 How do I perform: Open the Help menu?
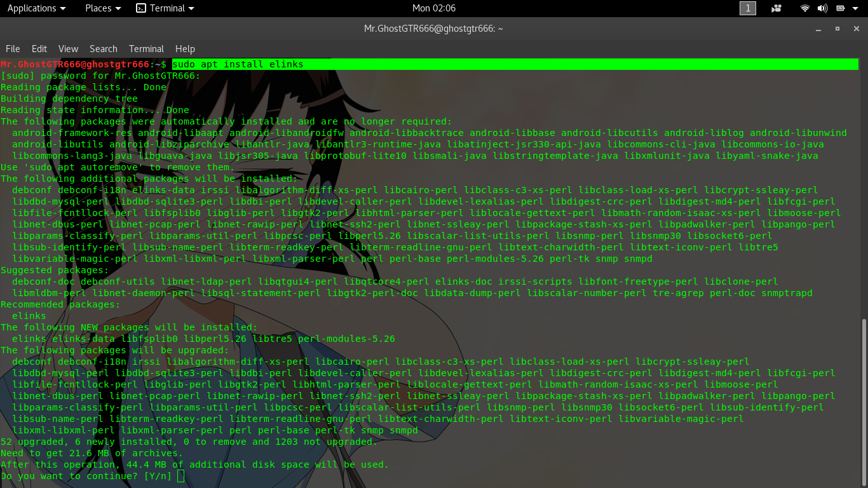click(x=185, y=49)
